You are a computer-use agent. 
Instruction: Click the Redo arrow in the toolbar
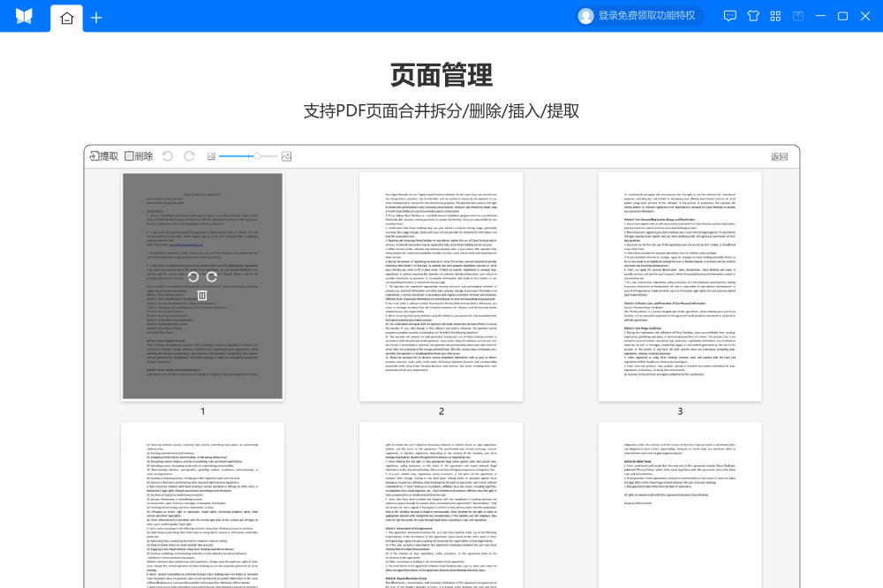188,155
